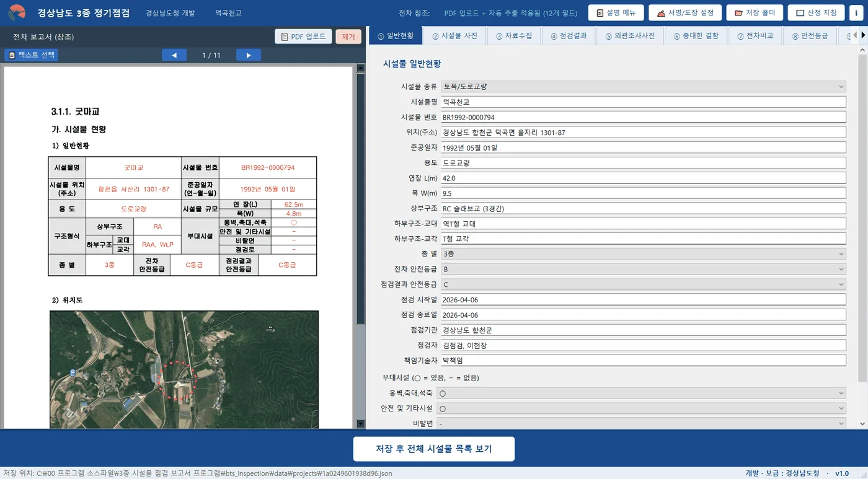868x479 pixels.
Task: Go to the previous PDF page
Action: click(x=174, y=55)
